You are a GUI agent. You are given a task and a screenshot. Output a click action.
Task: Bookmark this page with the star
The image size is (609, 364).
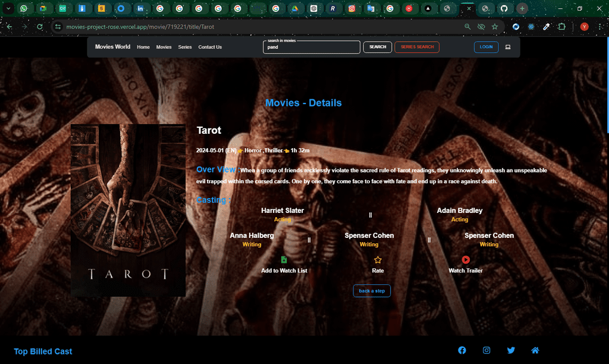[x=495, y=27]
